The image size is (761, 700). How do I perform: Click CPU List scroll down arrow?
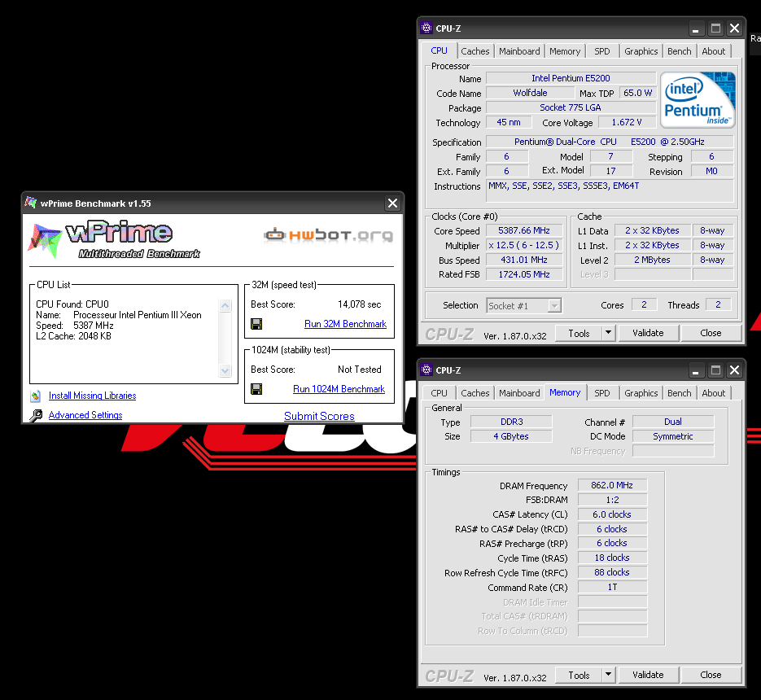(x=225, y=370)
